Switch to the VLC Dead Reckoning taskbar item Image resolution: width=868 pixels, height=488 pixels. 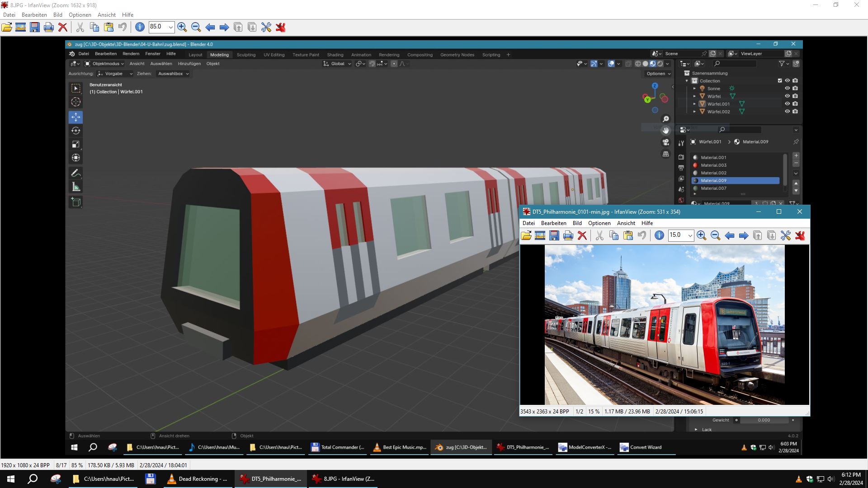click(x=198, y=479)
